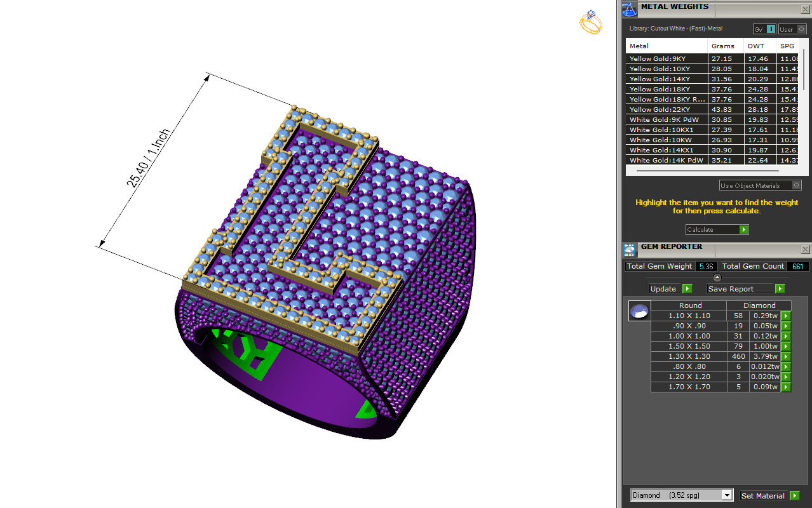Click the Save Report button

tap(741, 288)
